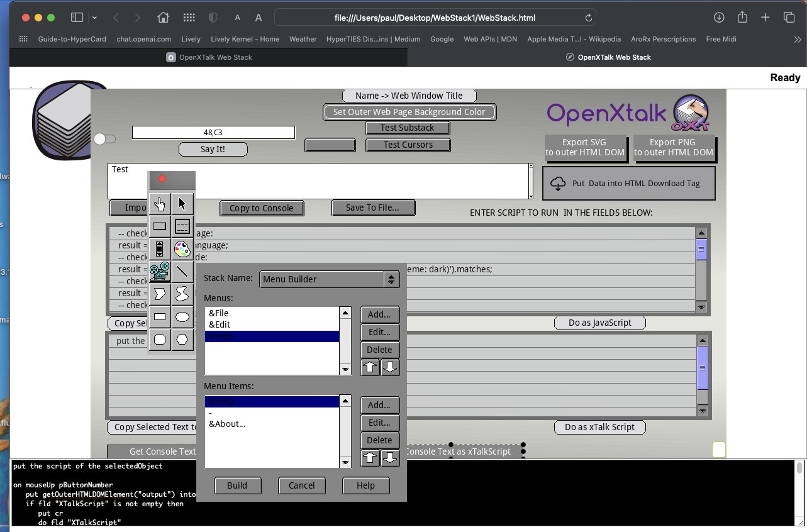Click Delete next to the Menu Items list
The height and width of the screenshot is (532, 807).
pos(379,440)
